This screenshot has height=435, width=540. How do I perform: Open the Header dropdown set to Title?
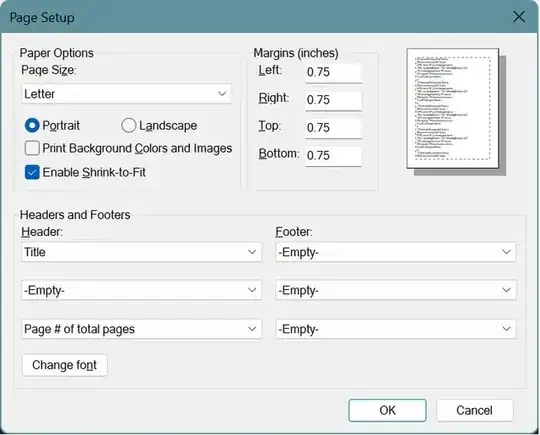(141, 252)
